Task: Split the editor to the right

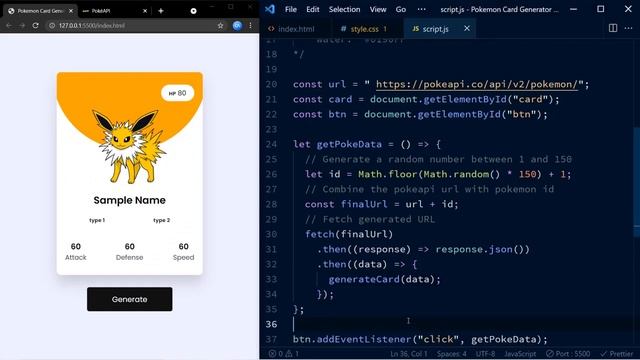Action: click(613, 28)
